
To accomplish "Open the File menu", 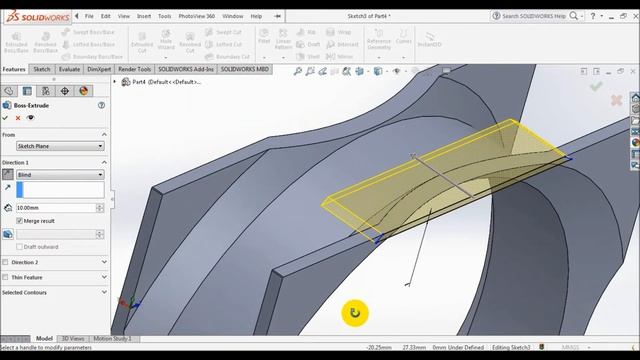I will 89,16.
